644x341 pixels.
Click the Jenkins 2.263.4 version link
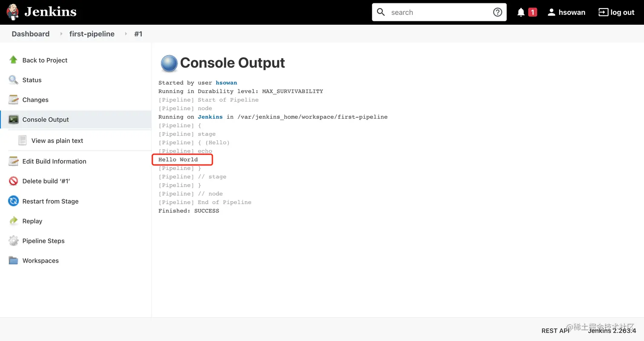pyautogui.click(x=612, y=331)
